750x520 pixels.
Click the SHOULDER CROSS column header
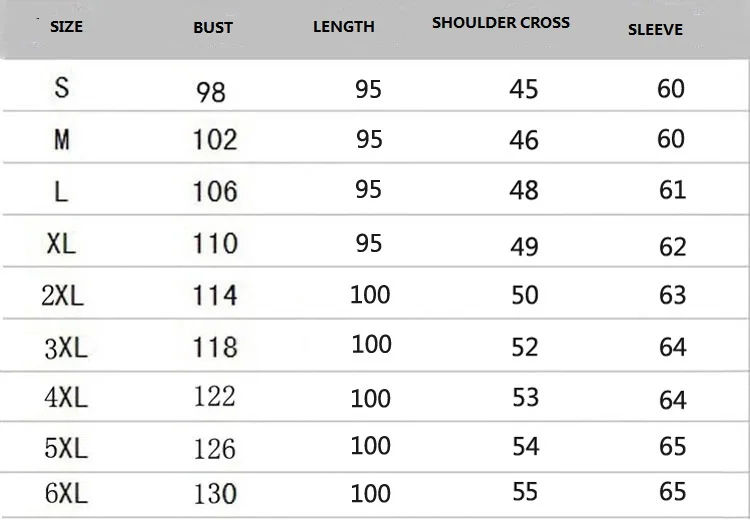click(x=501, y=22)
